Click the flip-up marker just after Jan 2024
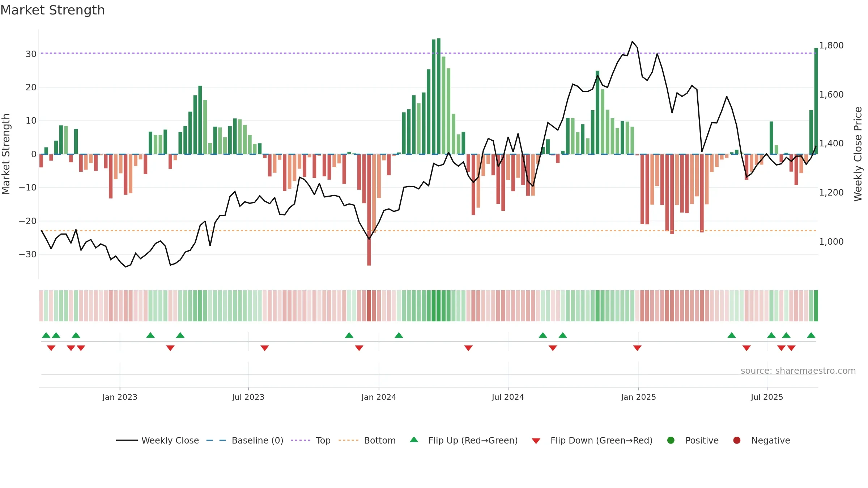Screen dimensions: 868x488 [399, 335]
